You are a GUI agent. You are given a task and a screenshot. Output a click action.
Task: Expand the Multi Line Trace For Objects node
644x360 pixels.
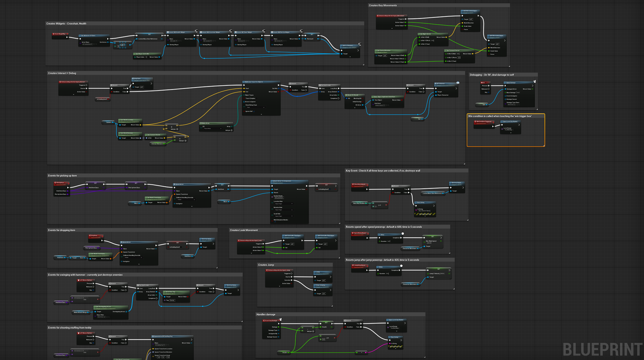pos(261,114)
